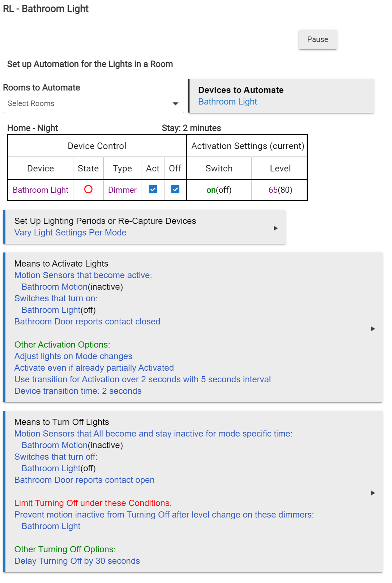The image size is (392, 583).
Task: Click the Dimmer type link
Action: [x=122, y=190]
